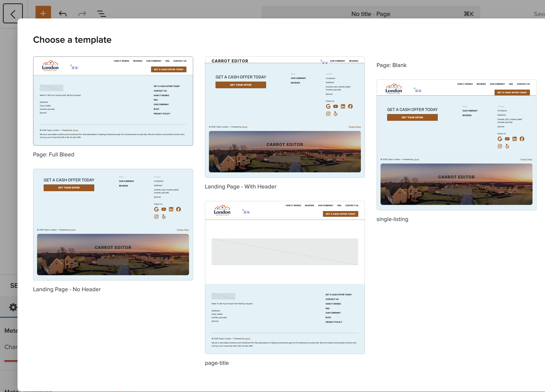Open the document overview list icon
This screenshot has width=545, height=392.
tap(101, 14)
